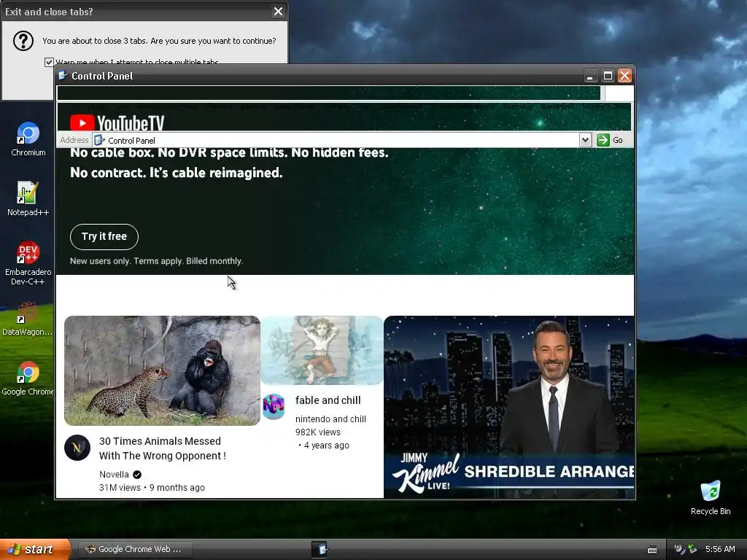Viewport: 747px width, 560px height.
Task: Click the green Go arrow icon
Action: click(x=603, y=140)
